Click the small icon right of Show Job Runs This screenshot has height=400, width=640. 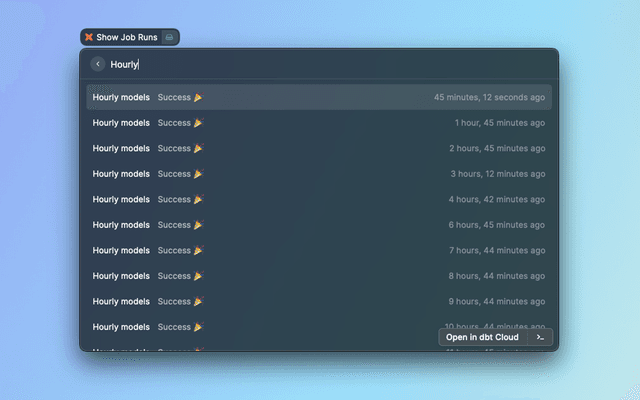click(169, 37)
